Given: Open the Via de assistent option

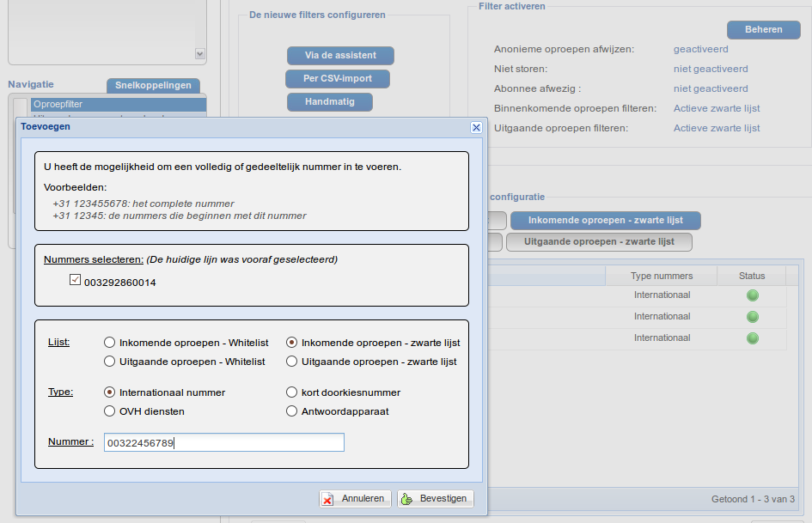Looking at the screenshot, I should coord(340,56).
